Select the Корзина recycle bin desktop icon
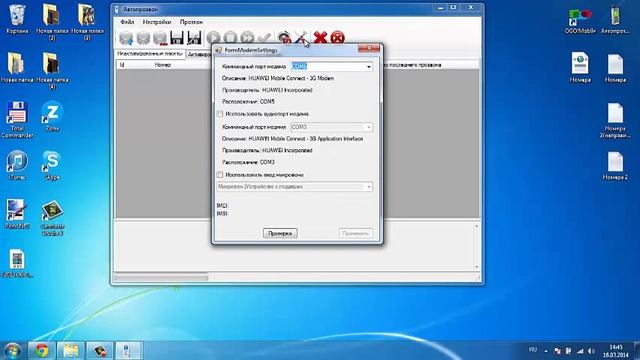The image size is (640, 360). click(x=17, y=18)
